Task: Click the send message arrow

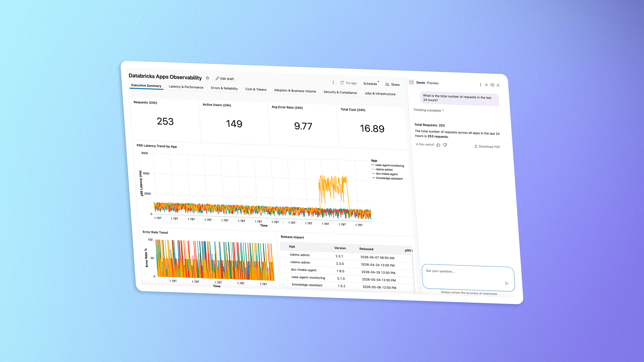Action: [x=507, y=283]
